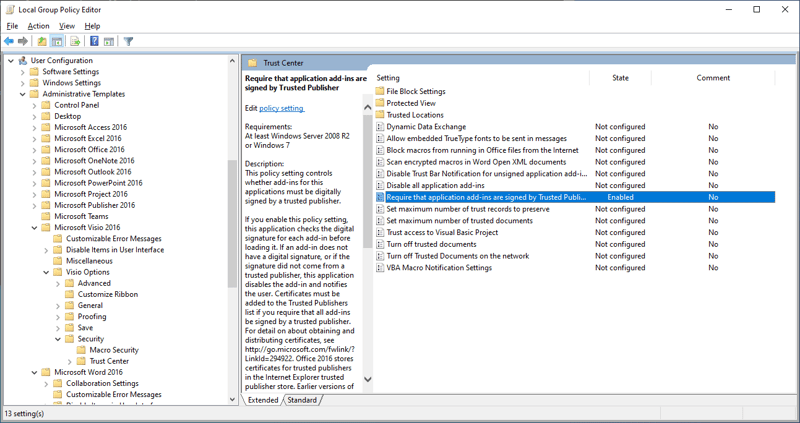Expand the Microsoft Excel 2016 node
800x423 pixels.
tap(34, 138)
